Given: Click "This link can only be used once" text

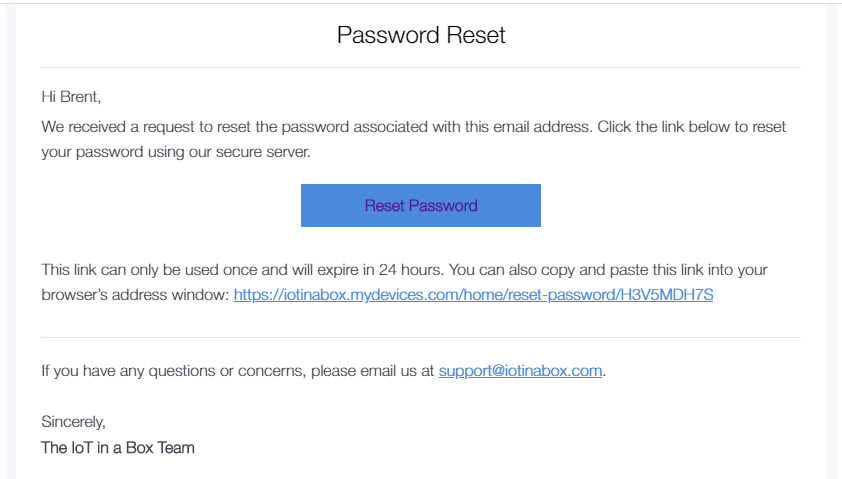Looking at the screenshot, I should pyautogui.click(x=145, y=270).
